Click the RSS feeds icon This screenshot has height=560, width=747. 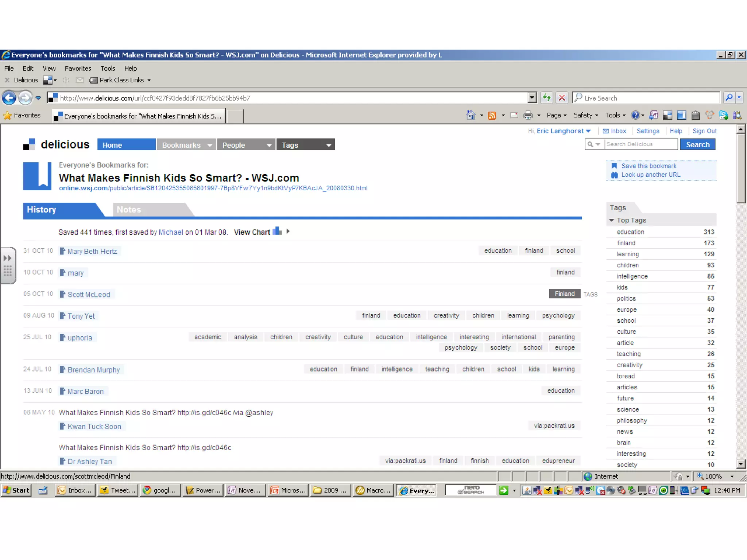492,116
